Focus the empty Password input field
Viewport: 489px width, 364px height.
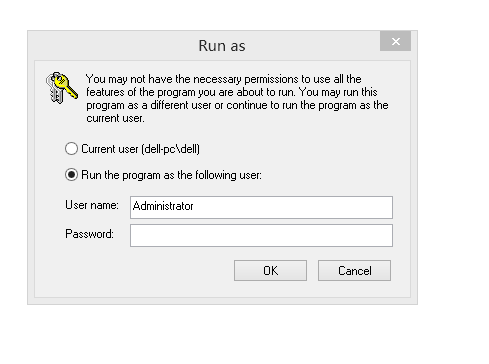coord(261,235)
